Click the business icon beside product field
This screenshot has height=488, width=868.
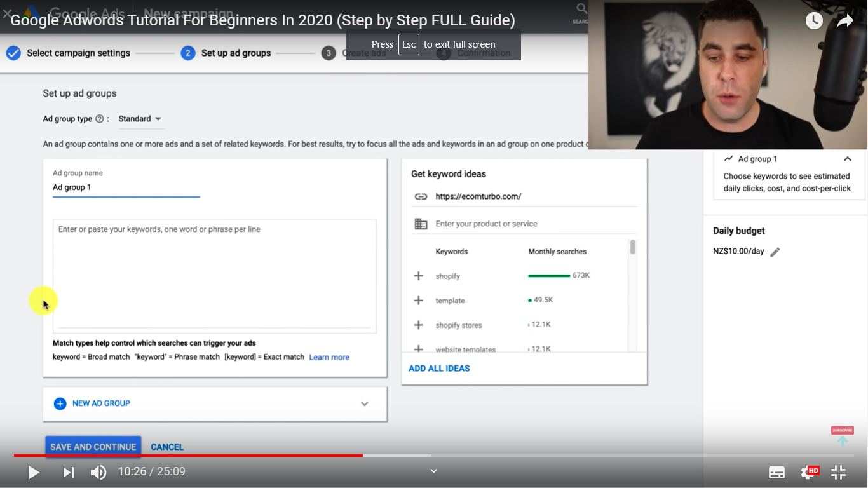pos(421,224)
